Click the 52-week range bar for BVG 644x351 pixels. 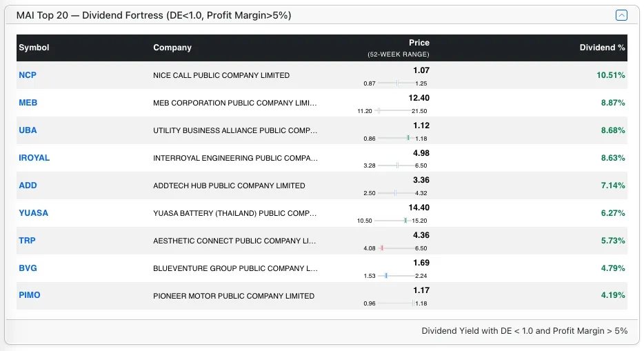click(396, 275)
